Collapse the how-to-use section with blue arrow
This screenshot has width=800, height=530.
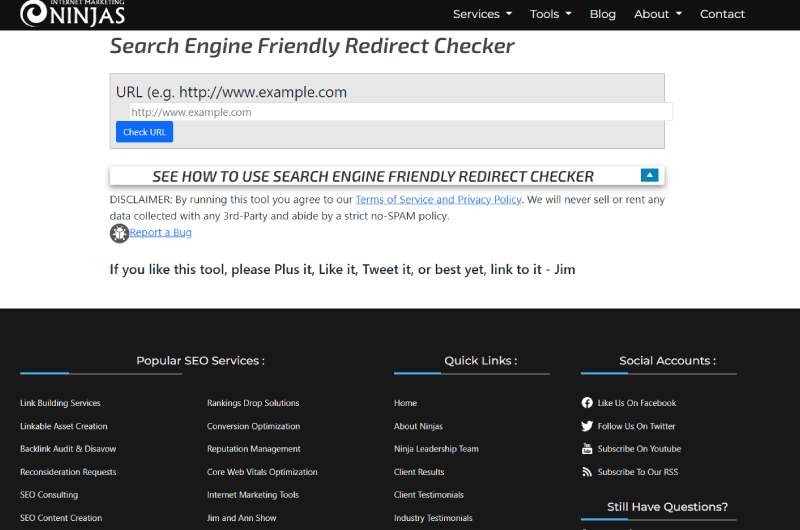649,175
